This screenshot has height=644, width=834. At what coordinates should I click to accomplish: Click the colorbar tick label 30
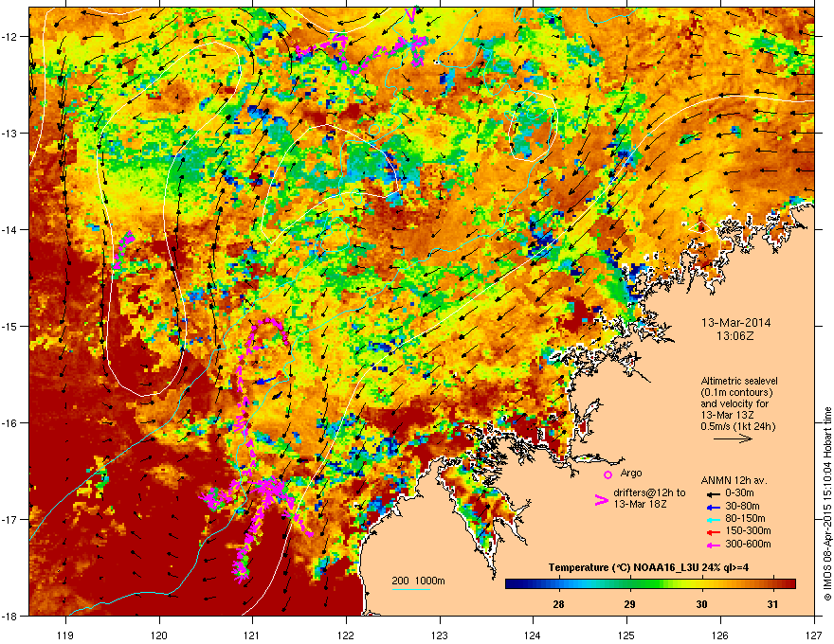[x=701, y=604]
